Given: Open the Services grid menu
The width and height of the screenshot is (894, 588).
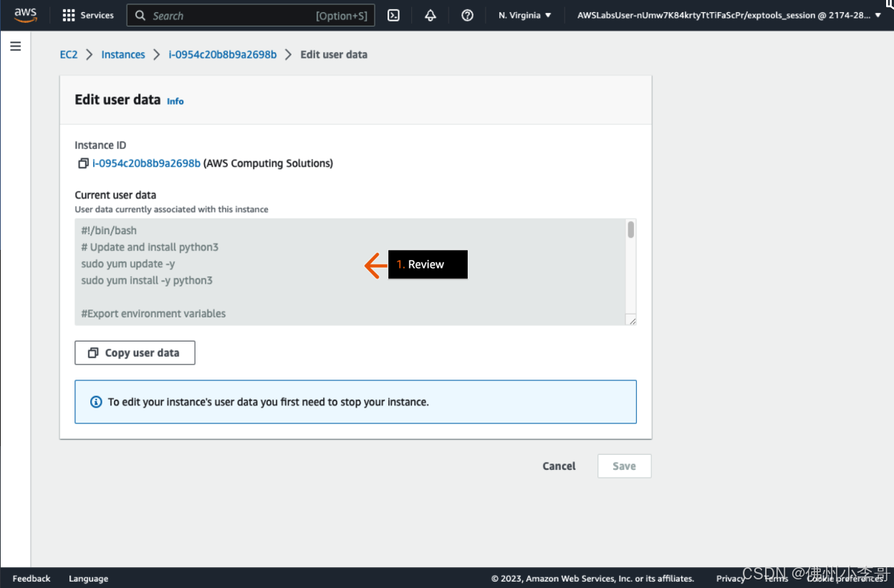Looking at the screenshot, I should tap(87, 15).
